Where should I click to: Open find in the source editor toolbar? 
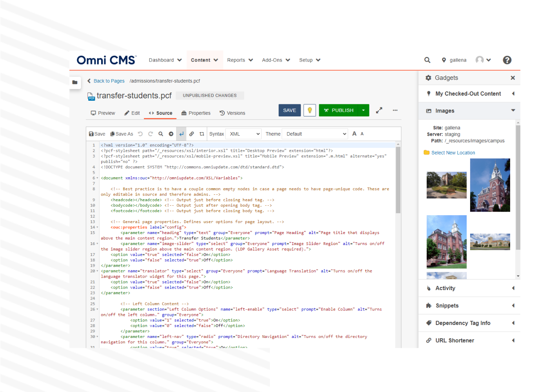coord(161,134)
